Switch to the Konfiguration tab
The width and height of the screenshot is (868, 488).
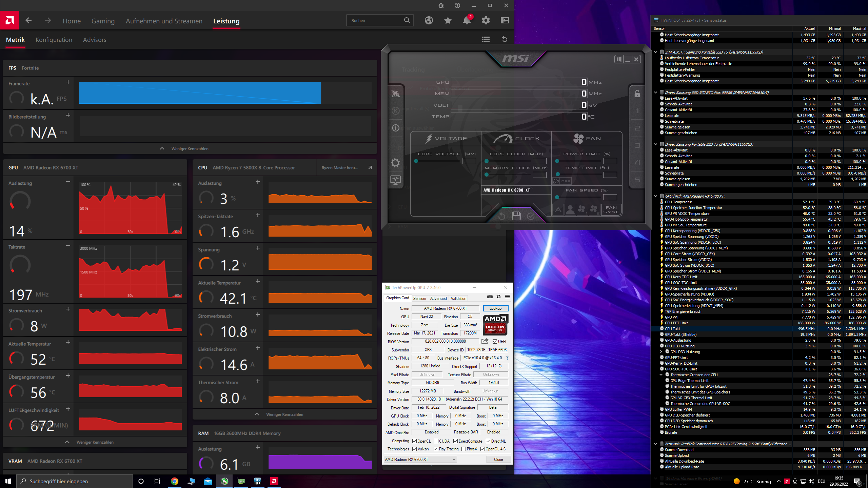[x=54, y=40]
